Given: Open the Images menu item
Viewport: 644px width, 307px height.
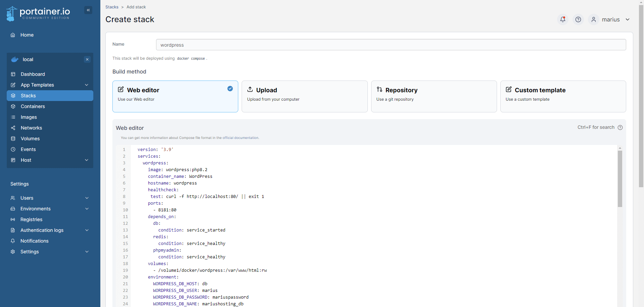Looking at the screenshot, I should coord(50,117).
